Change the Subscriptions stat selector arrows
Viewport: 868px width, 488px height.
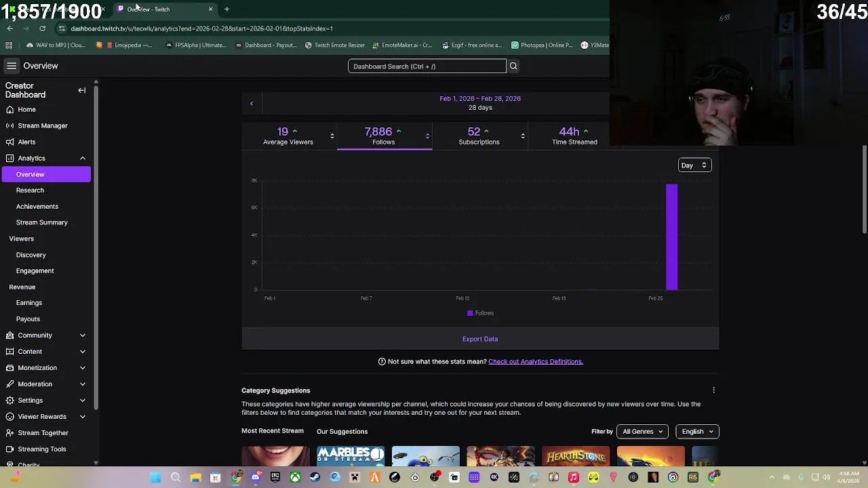(x=523, y=136)
